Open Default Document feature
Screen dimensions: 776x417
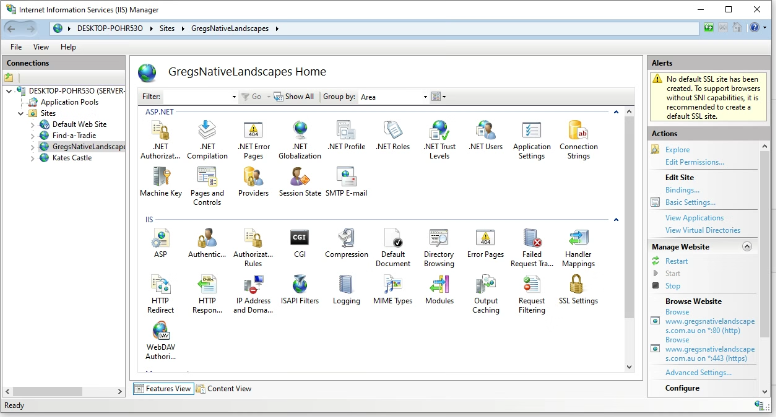(393, 247)
